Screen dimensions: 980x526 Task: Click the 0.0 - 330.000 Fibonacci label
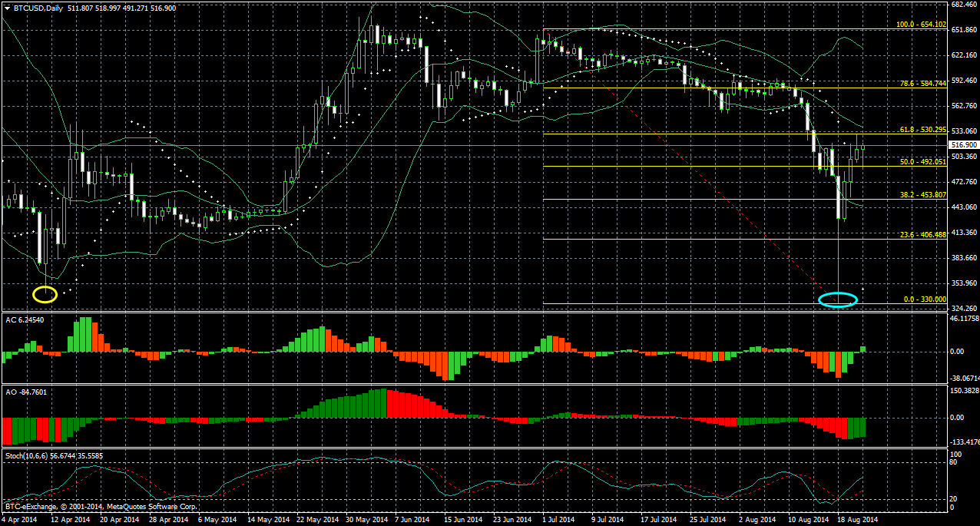point(924,299)
